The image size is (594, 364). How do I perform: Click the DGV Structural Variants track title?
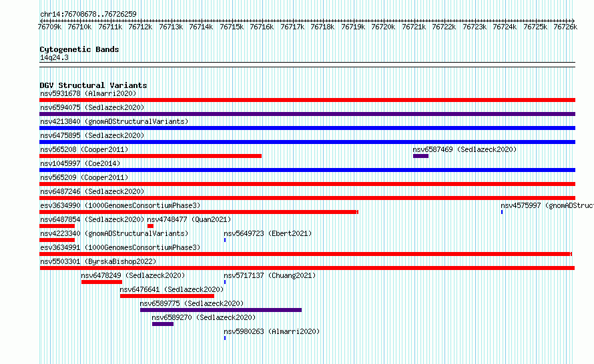tap(93, 85)
